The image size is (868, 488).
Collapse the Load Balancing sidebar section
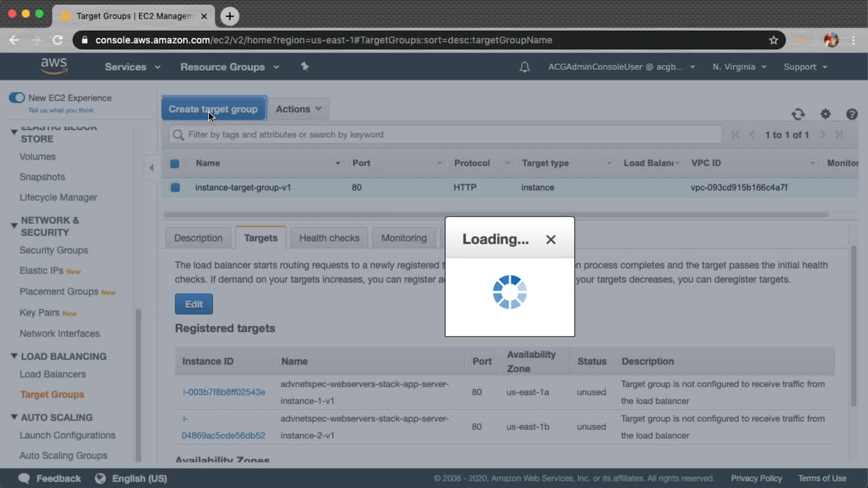[x=14, y=356]
